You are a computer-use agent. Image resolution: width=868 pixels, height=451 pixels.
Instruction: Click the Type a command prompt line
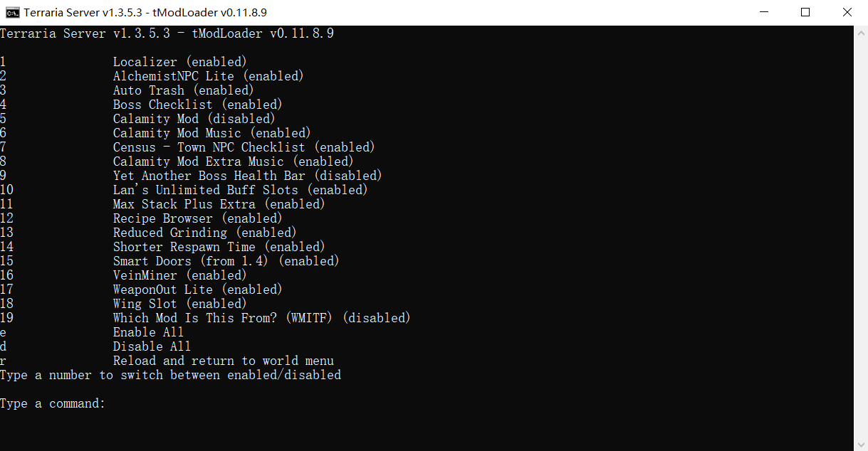coord(53,403)
